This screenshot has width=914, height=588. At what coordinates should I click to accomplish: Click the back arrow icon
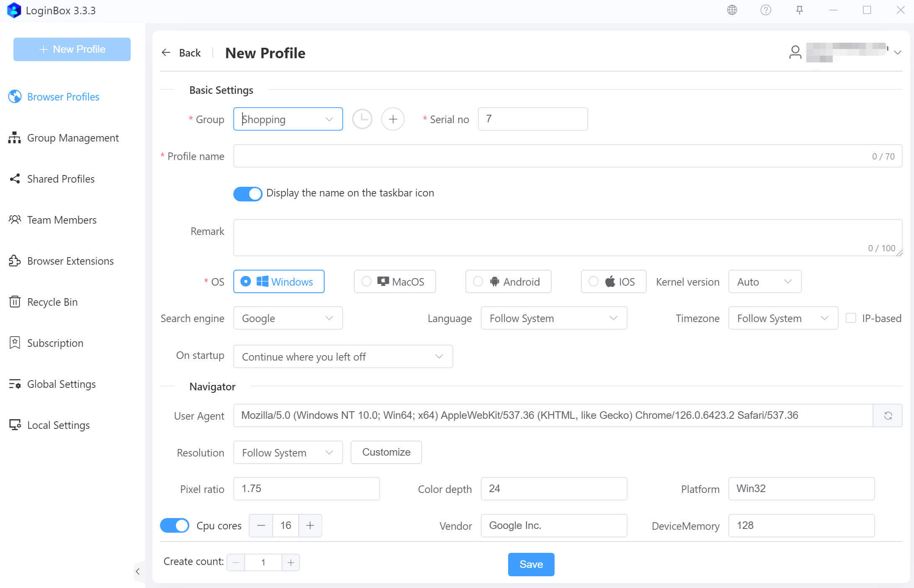(x=166, y=53)
